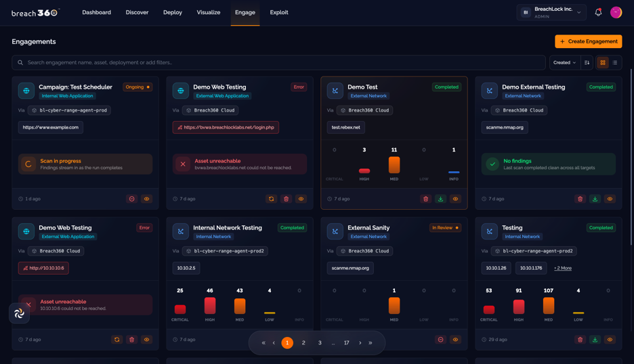Go to the first pagination page
This screenshot has height=364, width=634.
coord(263,343)
